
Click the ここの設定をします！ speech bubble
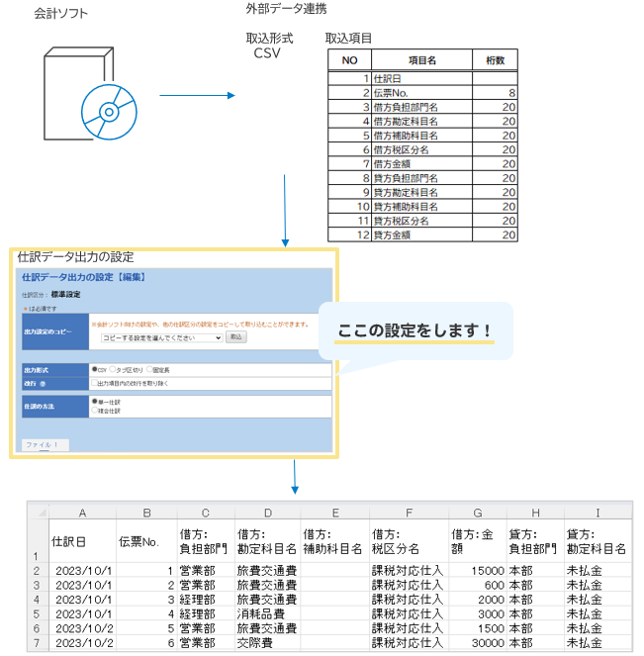(414, 329)
